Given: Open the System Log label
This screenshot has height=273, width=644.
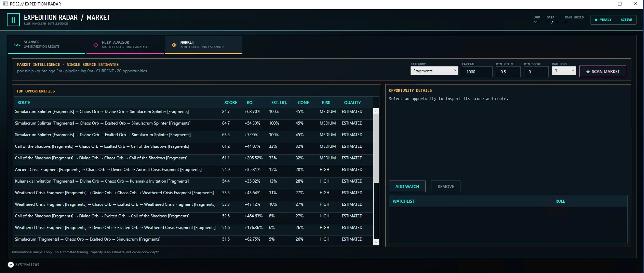Looking at the screenshot, I should click(x=27, y=264).
